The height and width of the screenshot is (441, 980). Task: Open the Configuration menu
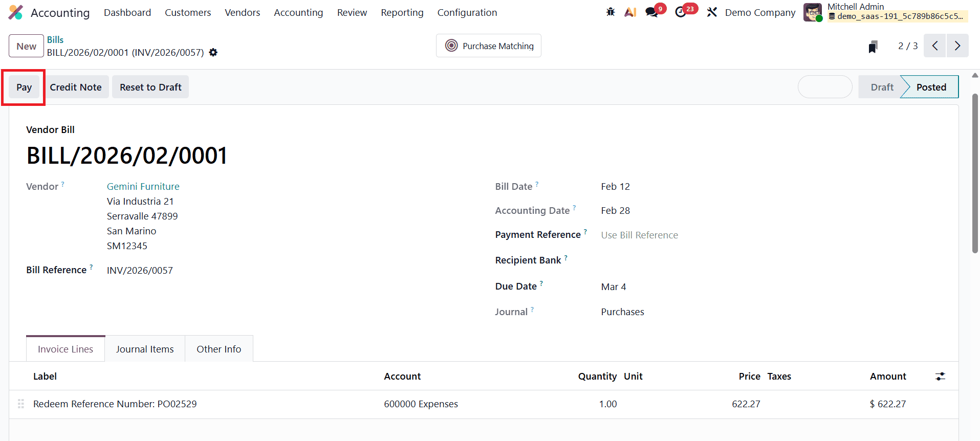467,12
